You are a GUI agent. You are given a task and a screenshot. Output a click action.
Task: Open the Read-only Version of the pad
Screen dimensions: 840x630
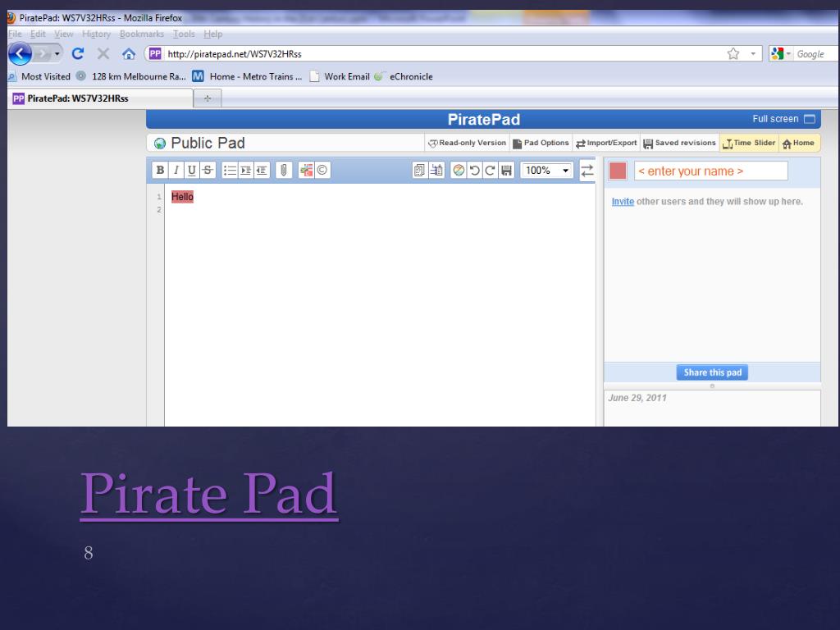point(467,143)
